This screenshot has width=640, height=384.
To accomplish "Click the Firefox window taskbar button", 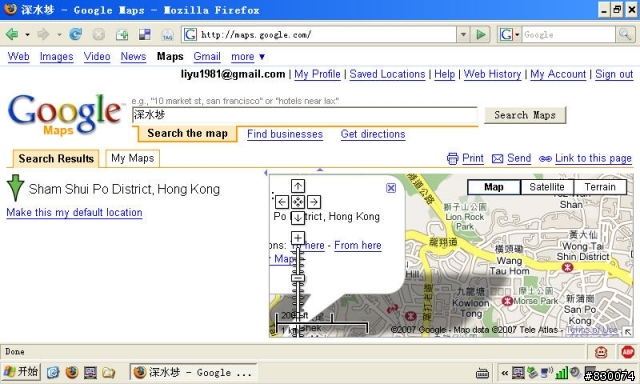I will tap(193, 372).
